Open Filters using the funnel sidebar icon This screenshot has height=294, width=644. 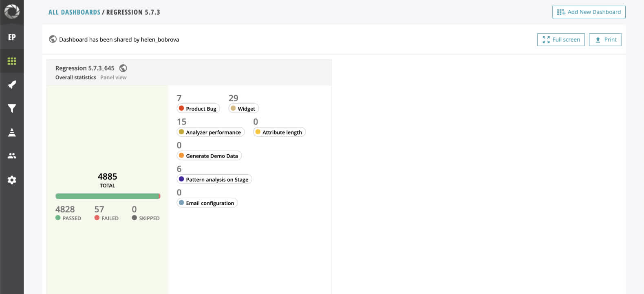(x=12, y=108)
